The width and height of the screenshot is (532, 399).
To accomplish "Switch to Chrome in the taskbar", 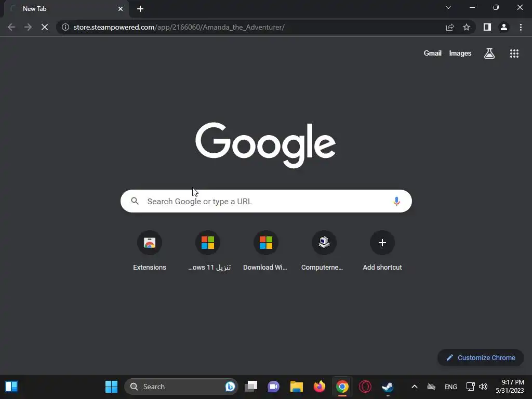I will [342, 387].
